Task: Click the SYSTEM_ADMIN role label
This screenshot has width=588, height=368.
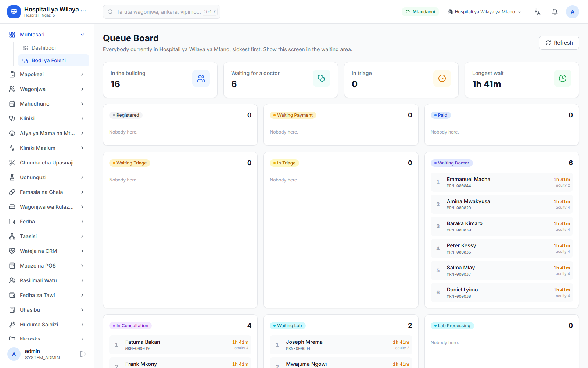Action: 42,358
